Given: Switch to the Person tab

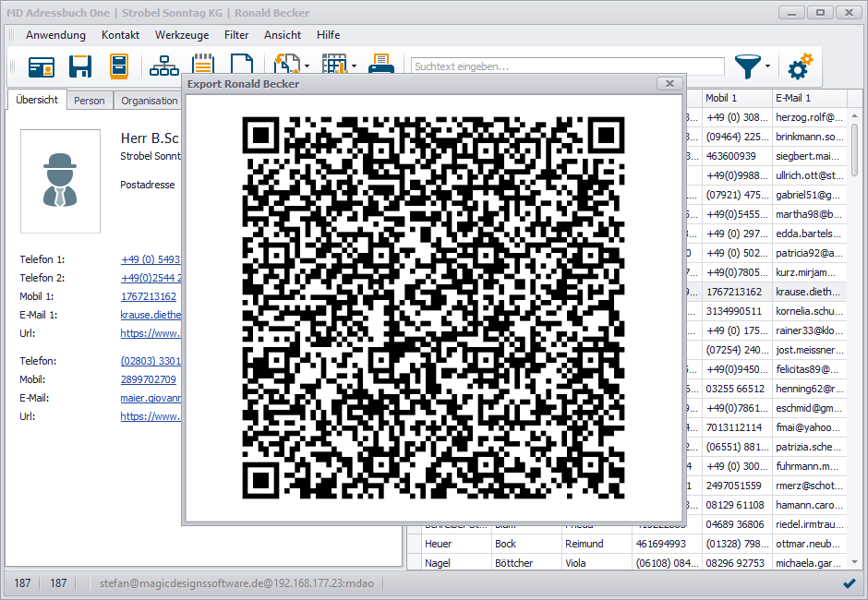Looking at the screenshot, I should [x=90, y=101].
